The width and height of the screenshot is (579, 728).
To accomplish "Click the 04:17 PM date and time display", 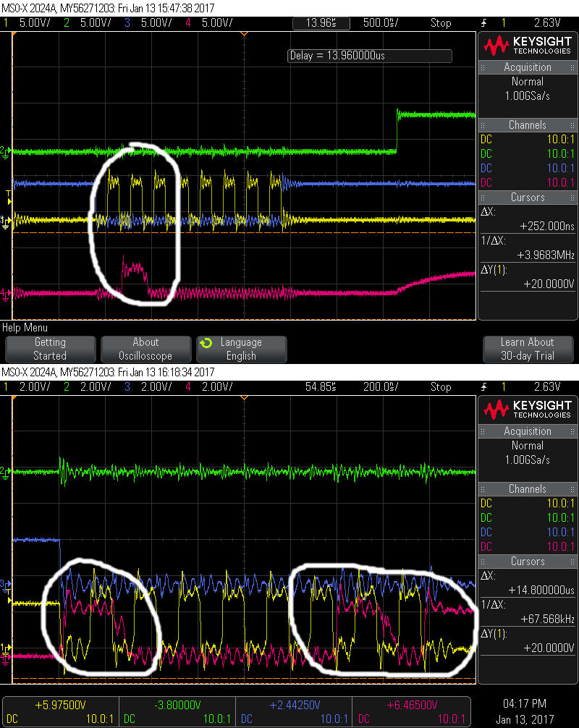I will [x=527, y=704].
